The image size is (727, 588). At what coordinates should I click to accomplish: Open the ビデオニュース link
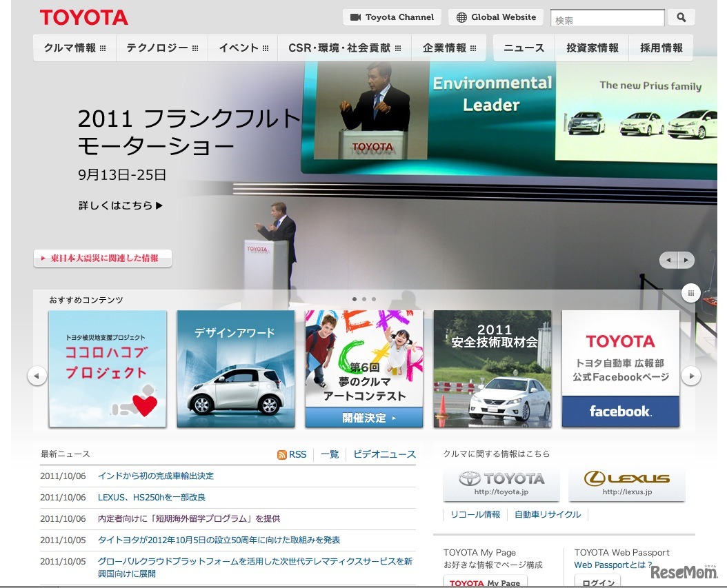384,454
